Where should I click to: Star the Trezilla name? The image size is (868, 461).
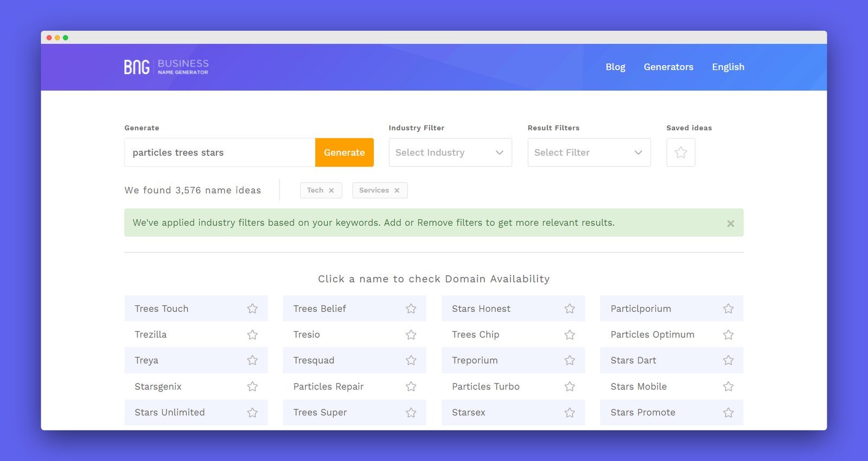(x=252, y=334)
